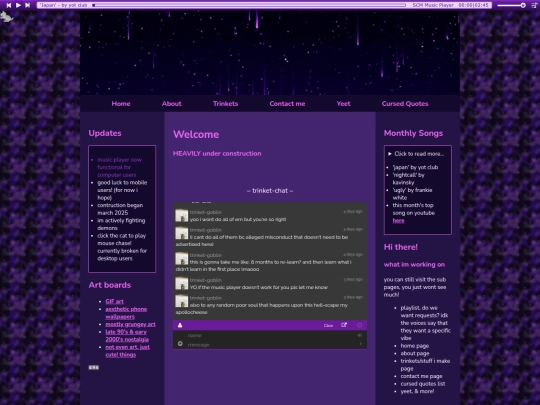The height and width of the screenshot is (405, 540).
Task: Click the 'Monthly Songs' heading
Action: pos(413,133)
